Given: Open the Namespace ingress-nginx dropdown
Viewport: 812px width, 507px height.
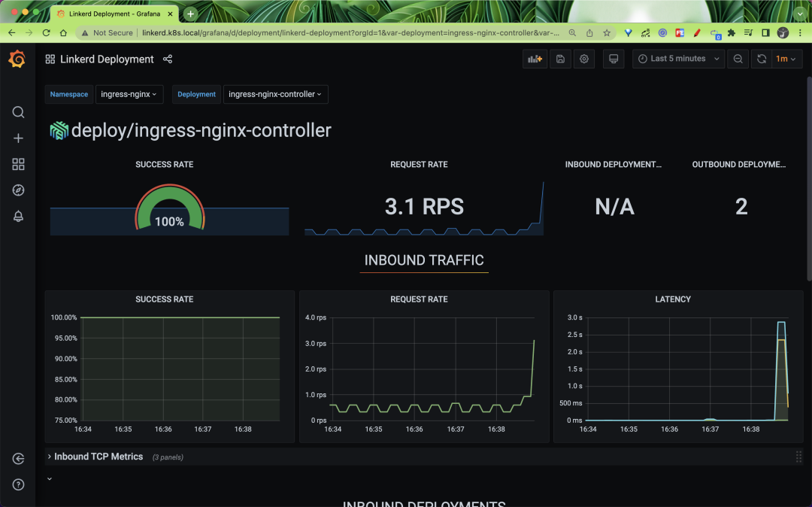Looking at the screenshot, I should tap(129, 94).
